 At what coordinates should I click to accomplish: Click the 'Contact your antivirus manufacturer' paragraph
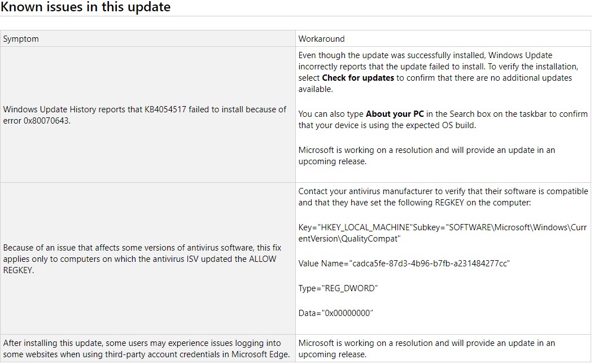[443, 197]
